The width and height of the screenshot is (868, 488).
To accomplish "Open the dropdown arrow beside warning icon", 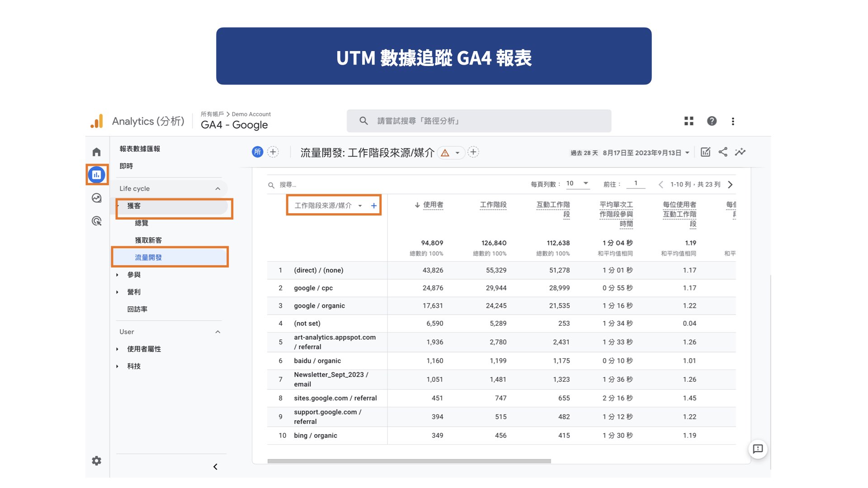I will click(x=458, y=153).
